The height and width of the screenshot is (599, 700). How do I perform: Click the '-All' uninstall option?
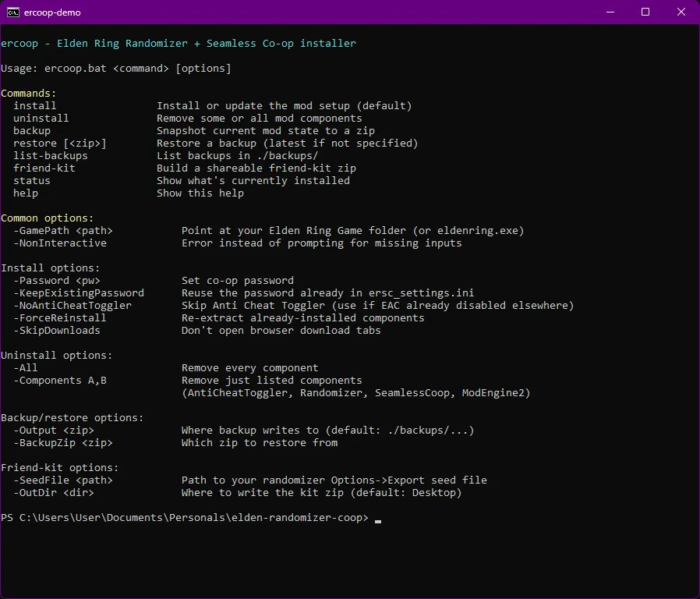click(x=26, y=368)
